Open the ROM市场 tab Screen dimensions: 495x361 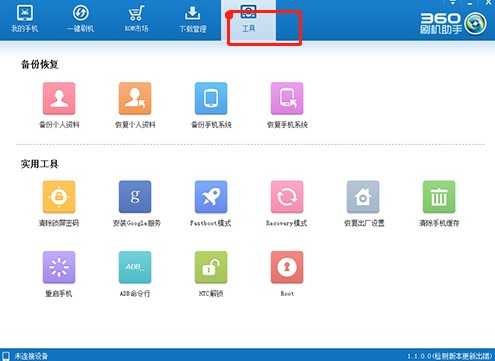coord(136,19)
